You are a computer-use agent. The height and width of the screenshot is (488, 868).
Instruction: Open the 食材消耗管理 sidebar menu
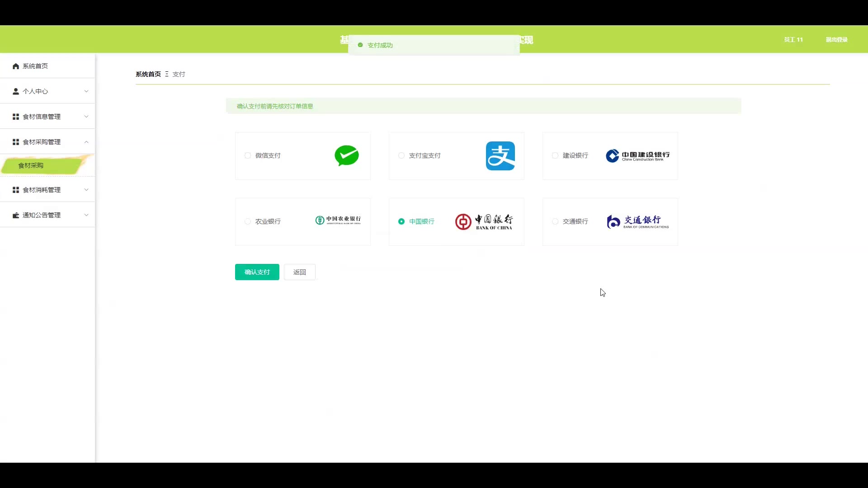pyautogui.click(x=42, y=190)
